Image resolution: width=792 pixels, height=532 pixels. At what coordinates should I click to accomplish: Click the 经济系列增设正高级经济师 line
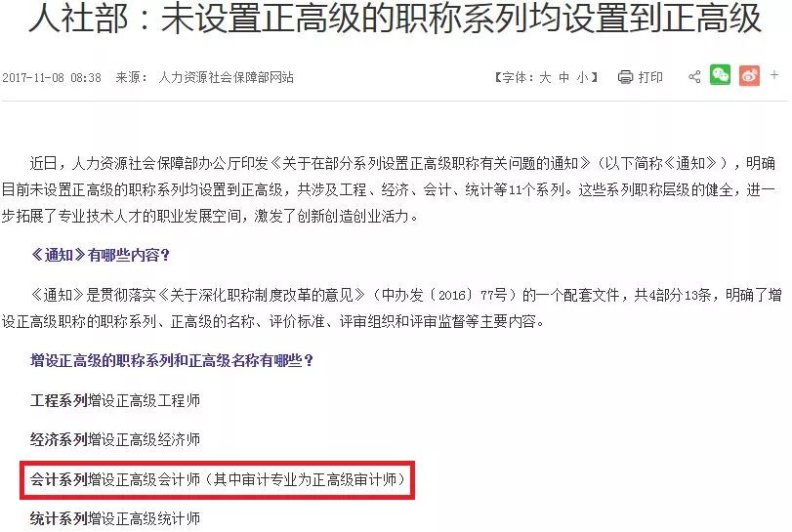click(115, 439)
